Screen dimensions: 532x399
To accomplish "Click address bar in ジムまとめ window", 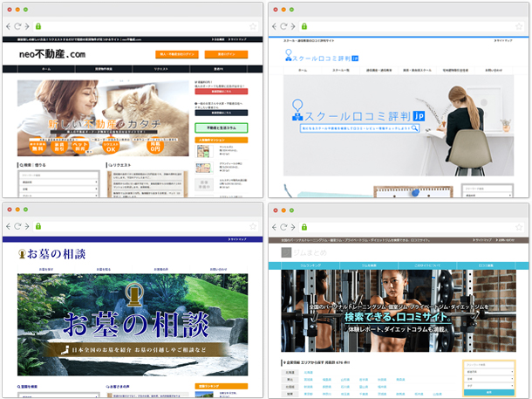I will coord(412,227).
